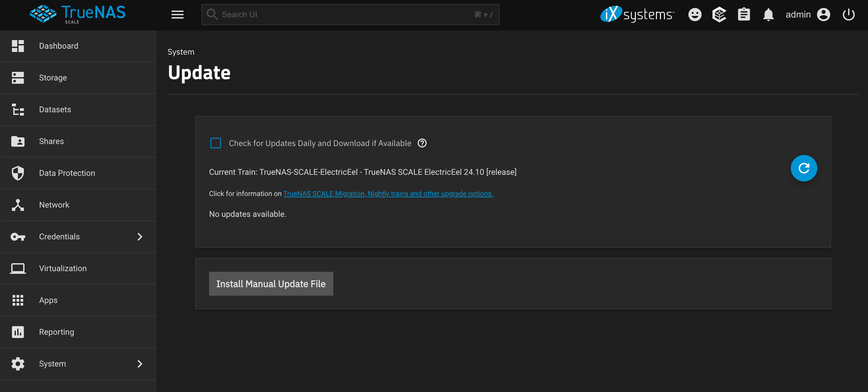Toggle the hamburger sidebar menu
The height and width of the screenshot is (392, 868).
pyautogui.click(x=177, y=15)
